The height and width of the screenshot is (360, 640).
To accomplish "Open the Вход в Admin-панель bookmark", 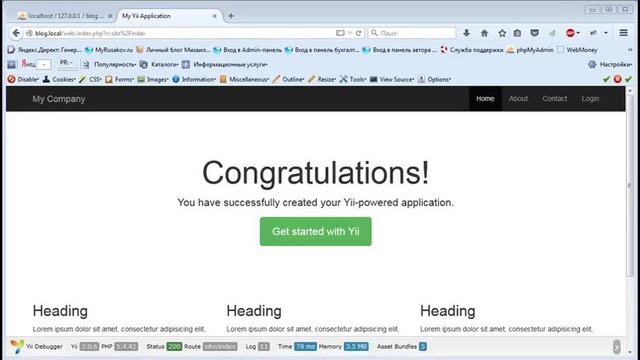I will [x=247, y=50].
